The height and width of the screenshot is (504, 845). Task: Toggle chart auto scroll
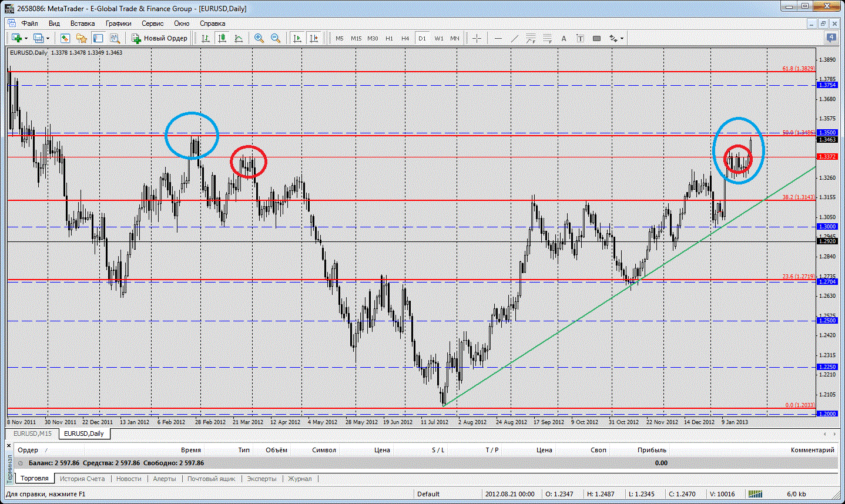(x=297, y=38)
